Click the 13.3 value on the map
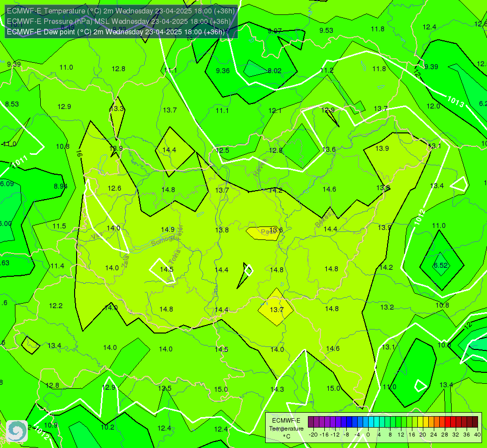487x448 pixels. point(117,109)
